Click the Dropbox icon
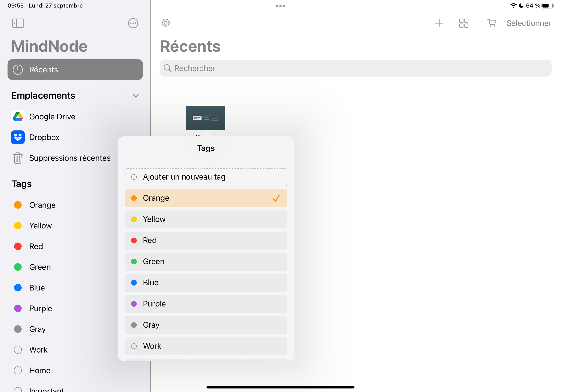 [x=18, y=137]
